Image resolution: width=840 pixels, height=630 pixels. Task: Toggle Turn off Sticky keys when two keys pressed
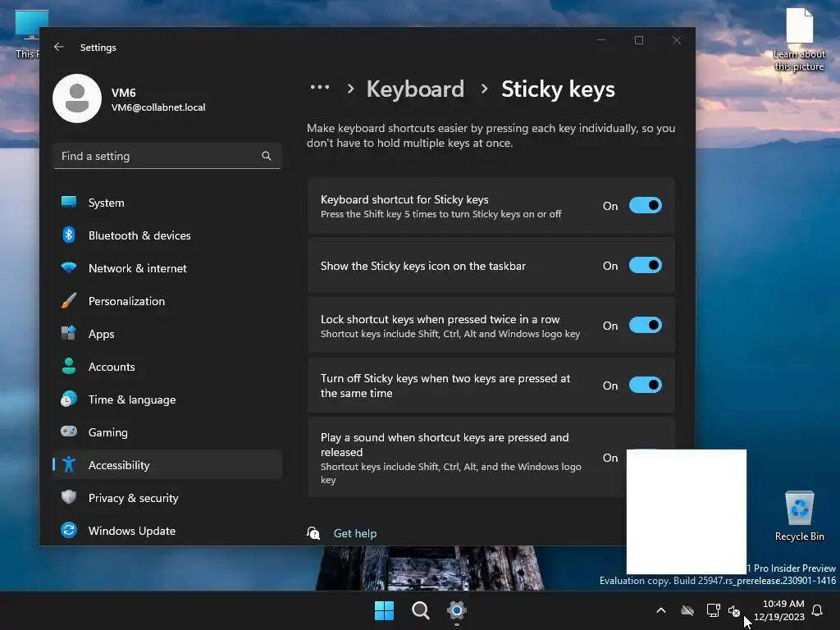pos(645,386)
